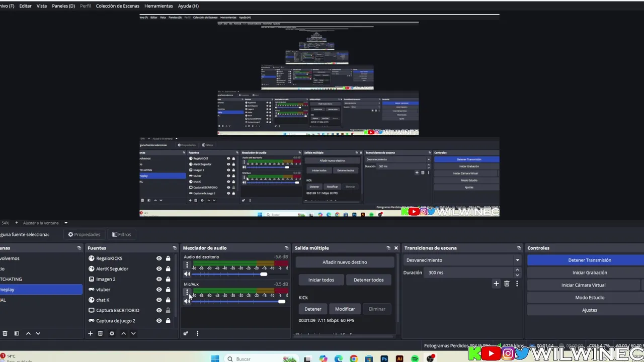Open the Ayuda (H) menu

(188, 6)
